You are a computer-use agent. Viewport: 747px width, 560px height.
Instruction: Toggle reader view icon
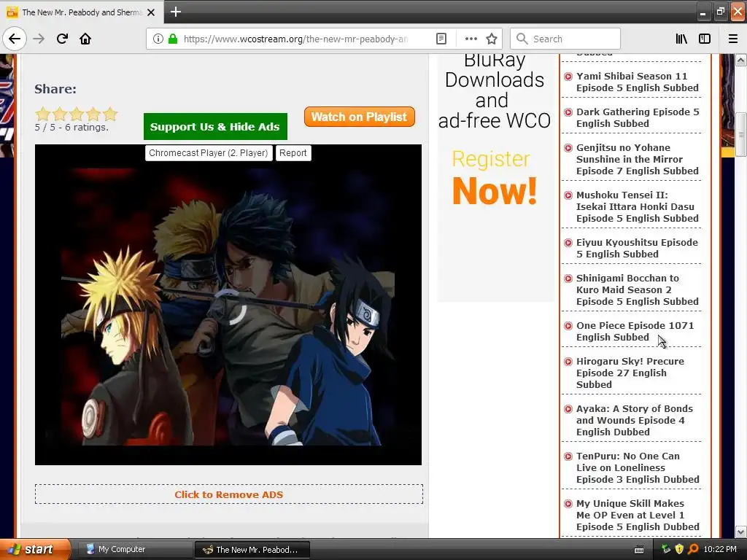pyautogui.click(x=441, y=39)
